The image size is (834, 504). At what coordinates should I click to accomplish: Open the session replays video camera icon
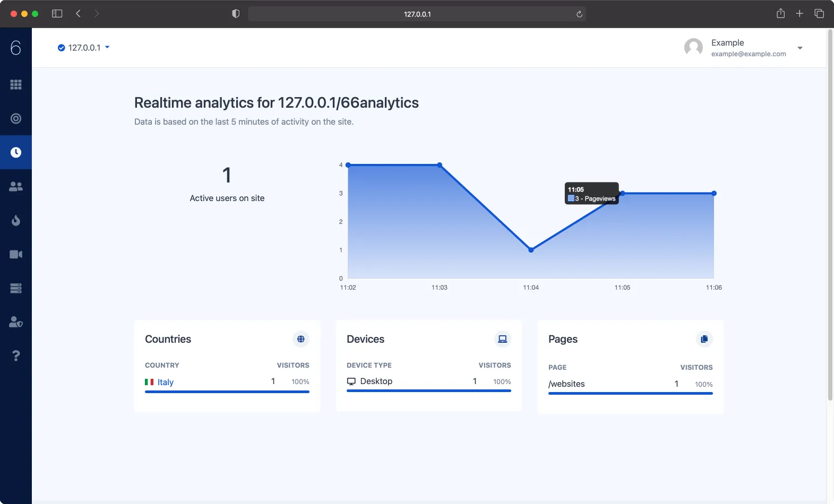tap(16, 255)
